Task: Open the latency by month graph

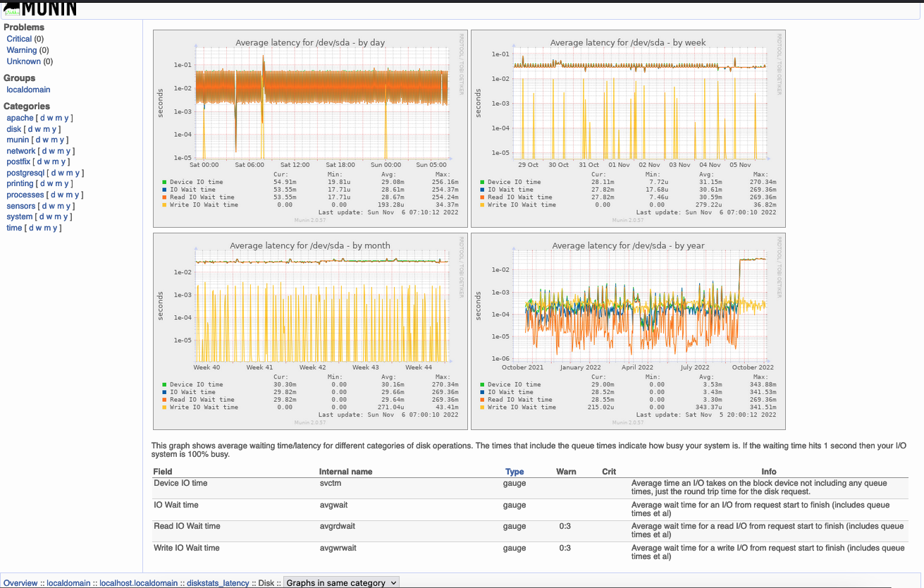Action: point(310,331)
